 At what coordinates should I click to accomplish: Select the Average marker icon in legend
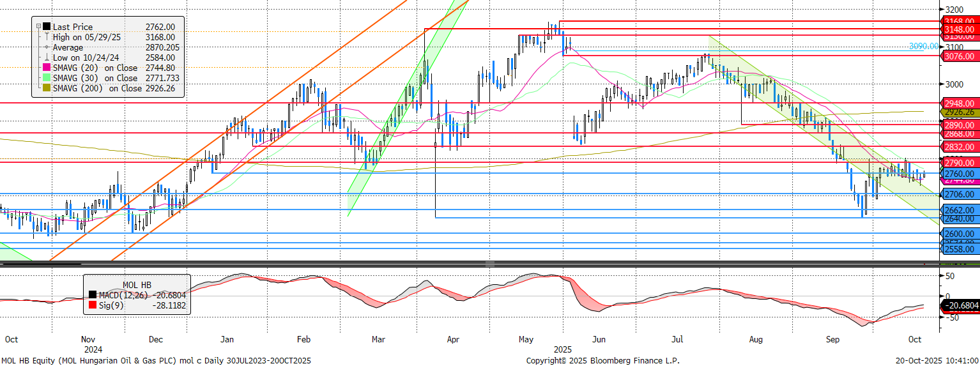point(46,47)
